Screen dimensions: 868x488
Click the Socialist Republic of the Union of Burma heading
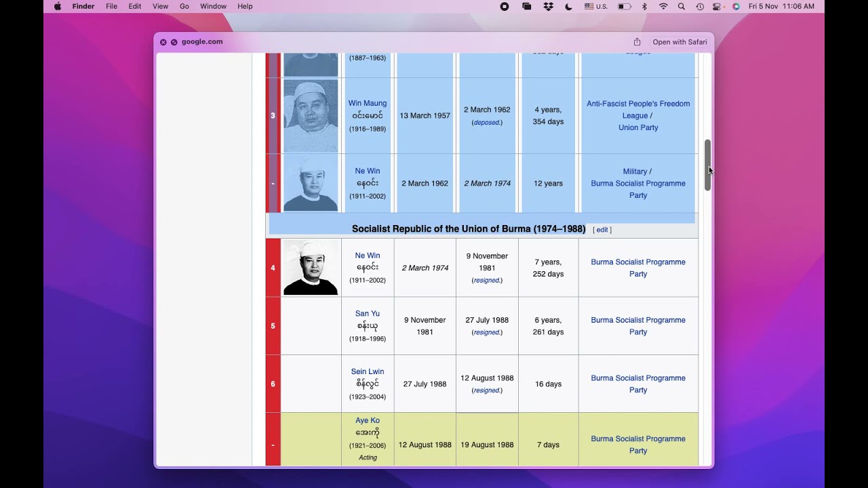(469, 229)
